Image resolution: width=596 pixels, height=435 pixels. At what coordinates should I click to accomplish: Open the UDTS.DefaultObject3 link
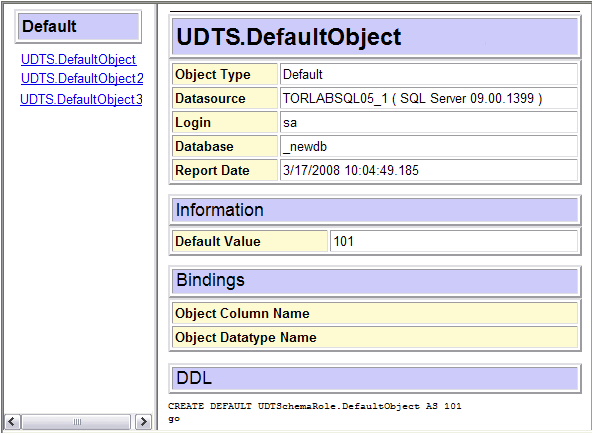81,99
